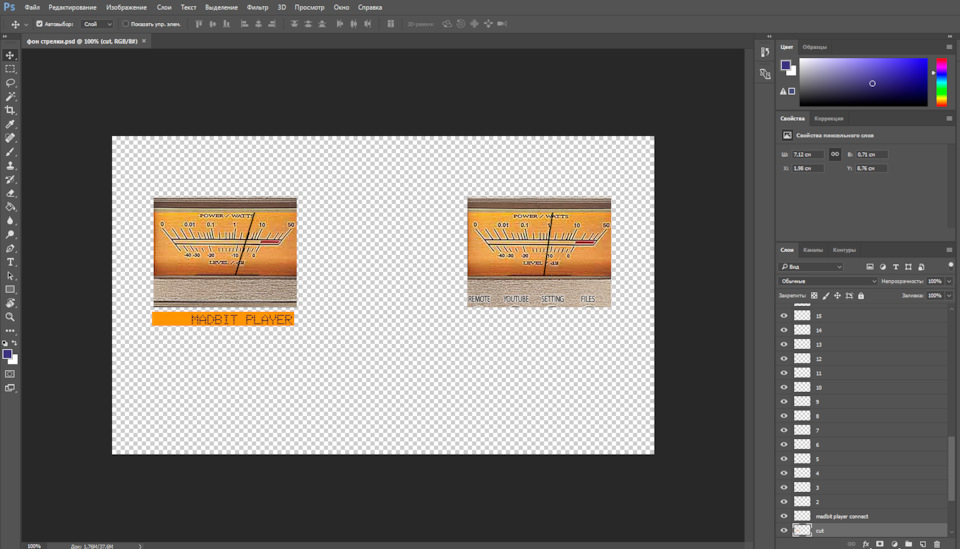Select the Healing Brush tool

[10, 138]
